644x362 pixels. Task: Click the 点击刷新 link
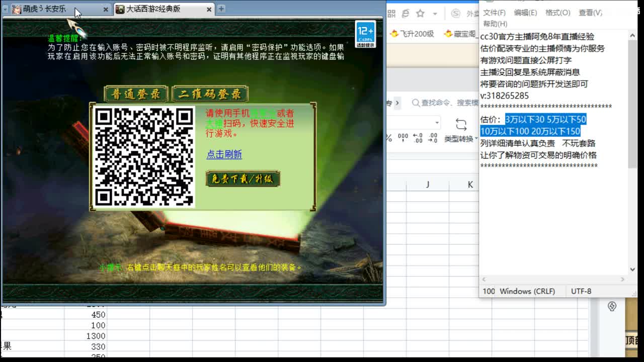pos(224,154)
